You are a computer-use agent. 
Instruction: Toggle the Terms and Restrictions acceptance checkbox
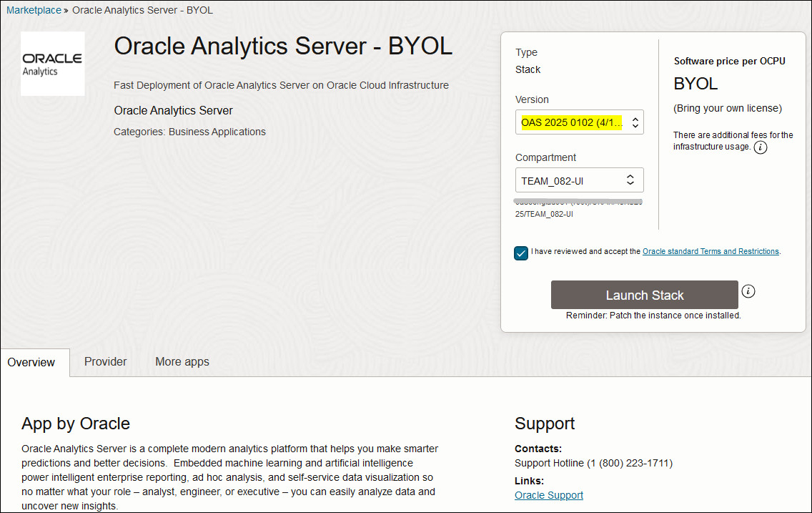(521, 253)
